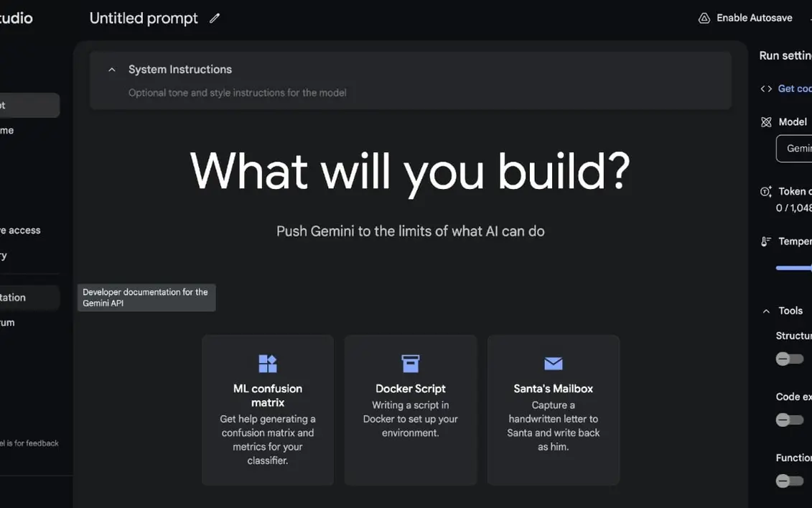
Task: Click the Docker Script box icon
Action: point(411,364)
